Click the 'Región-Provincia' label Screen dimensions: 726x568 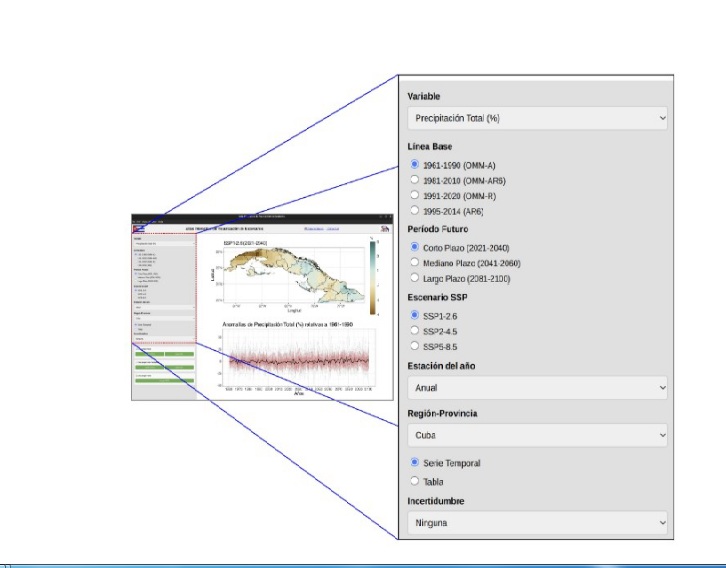[x=442, y=413]
